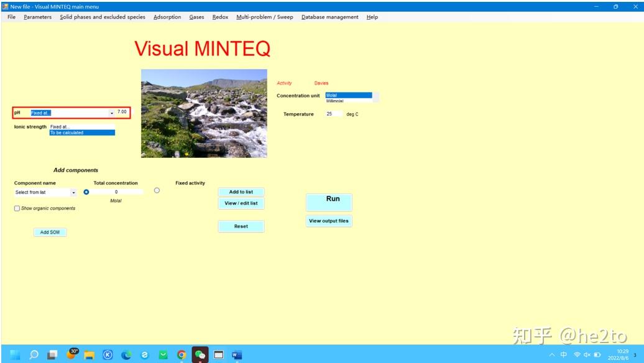Open the pH mode dropdown
The image size is (644, 363).
click(111, 113)
